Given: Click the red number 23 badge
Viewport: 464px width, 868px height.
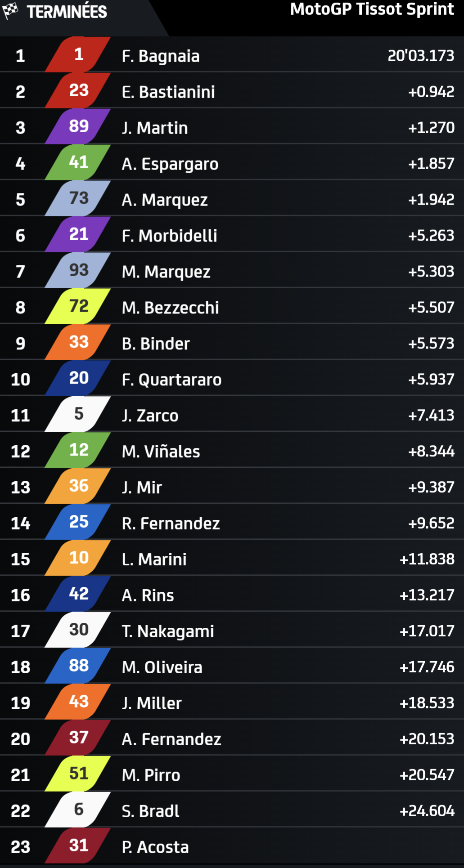Looking at the screenshot, I should [78, 91].
